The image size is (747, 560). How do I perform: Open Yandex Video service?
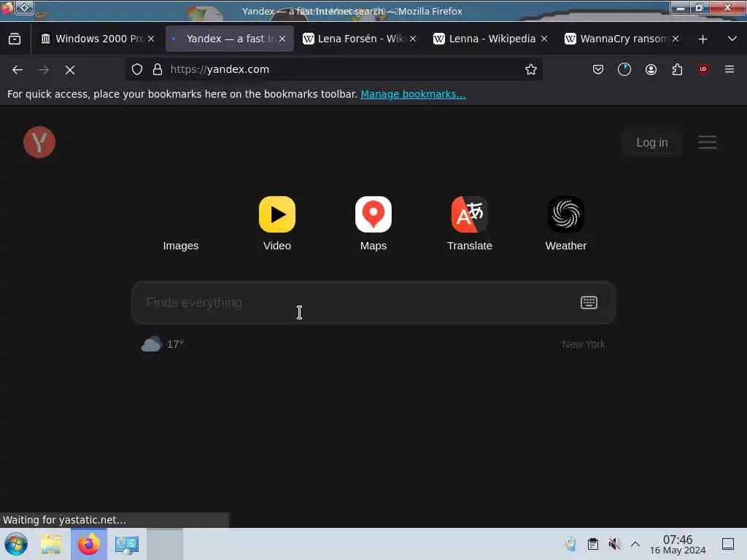[x=277, y=224]
